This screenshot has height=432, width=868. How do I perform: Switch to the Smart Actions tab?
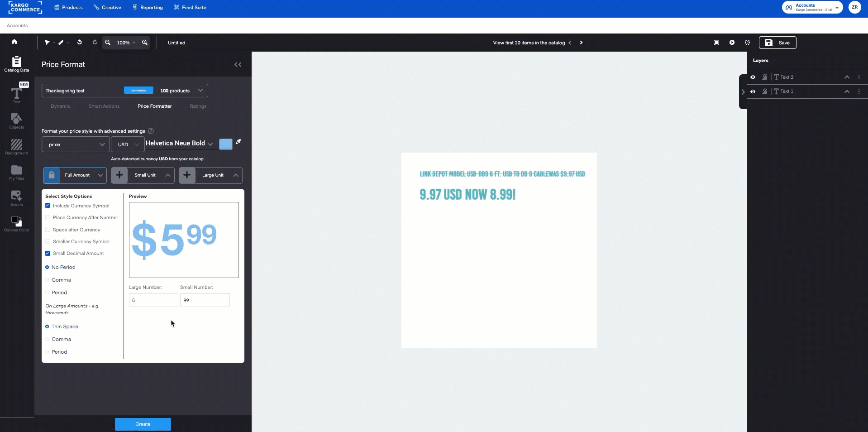[x=104, y=106]
